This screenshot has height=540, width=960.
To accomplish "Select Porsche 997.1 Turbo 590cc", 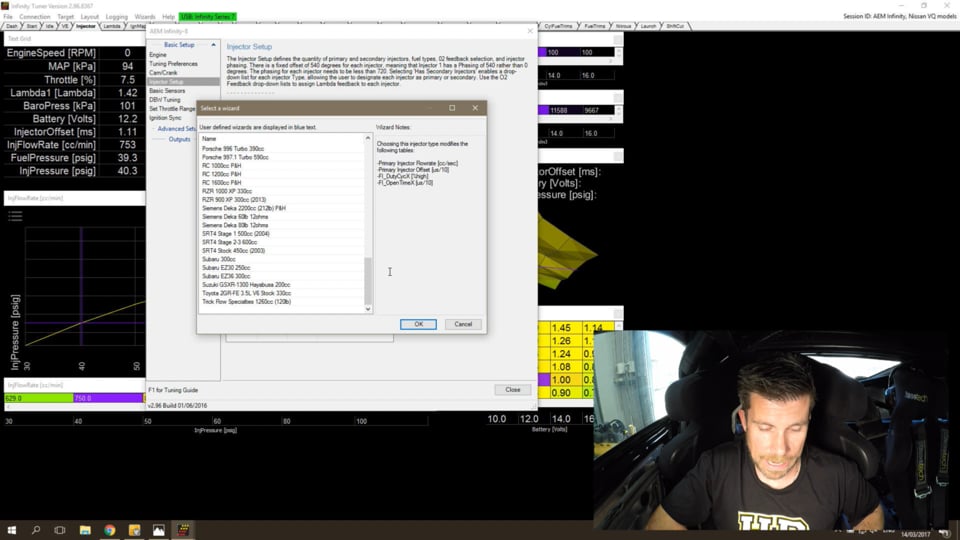I will tap(235, 157).
